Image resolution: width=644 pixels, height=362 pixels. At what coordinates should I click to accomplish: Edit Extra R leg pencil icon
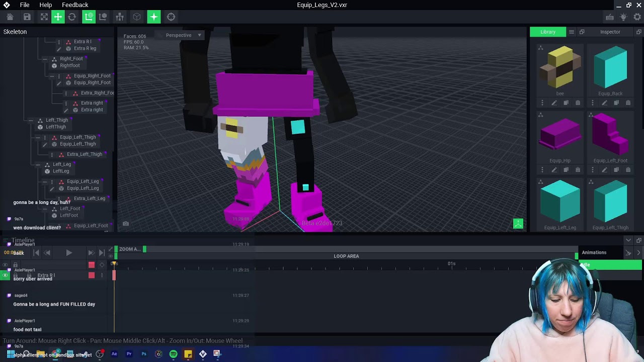pyautogui.click(x=59, y=49)
